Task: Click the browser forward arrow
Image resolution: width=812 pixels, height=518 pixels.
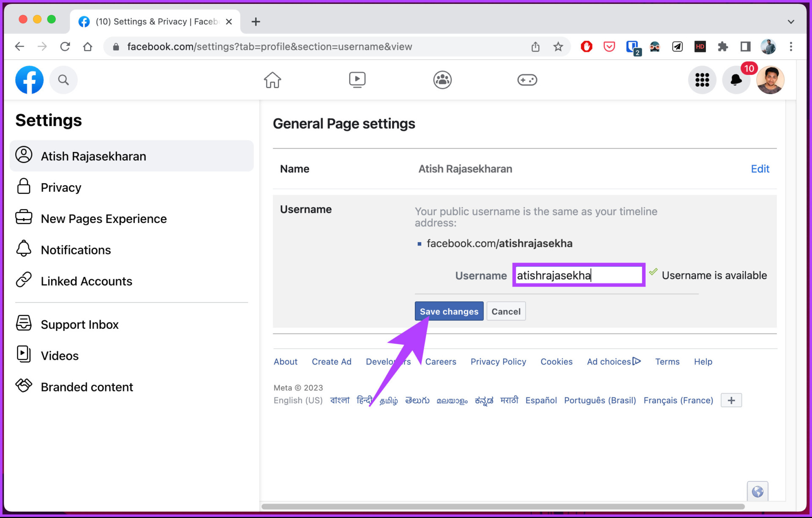Action: 42,47
